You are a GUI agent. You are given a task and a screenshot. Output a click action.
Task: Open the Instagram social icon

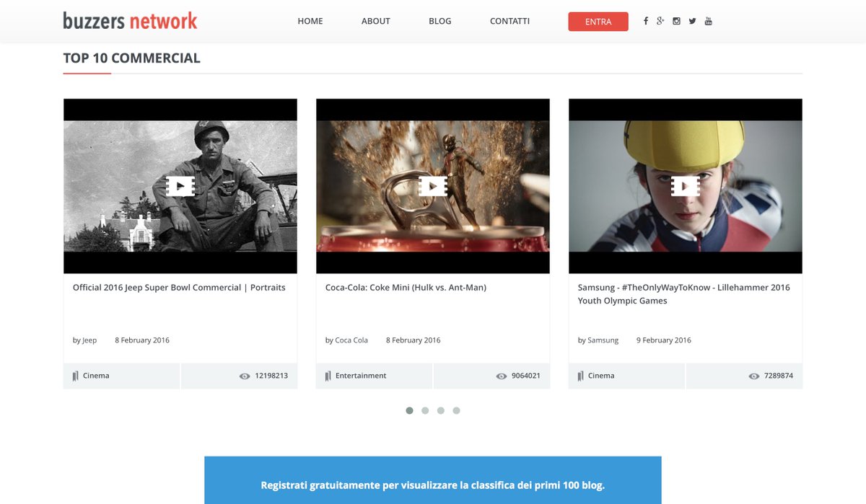click(676, 21)
